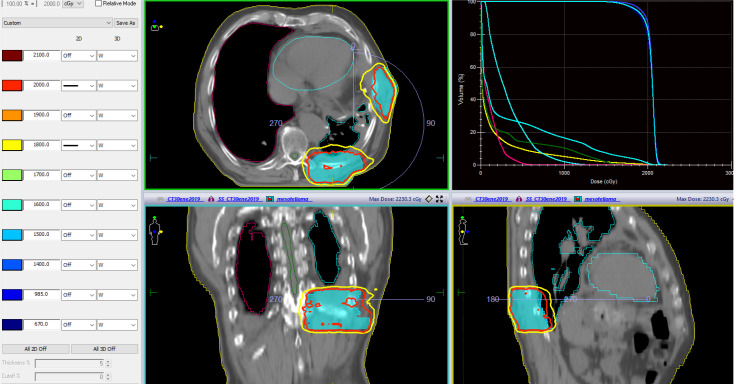
Task: Click the body orientation figure in sagittal view
Action: click(463, 230)
